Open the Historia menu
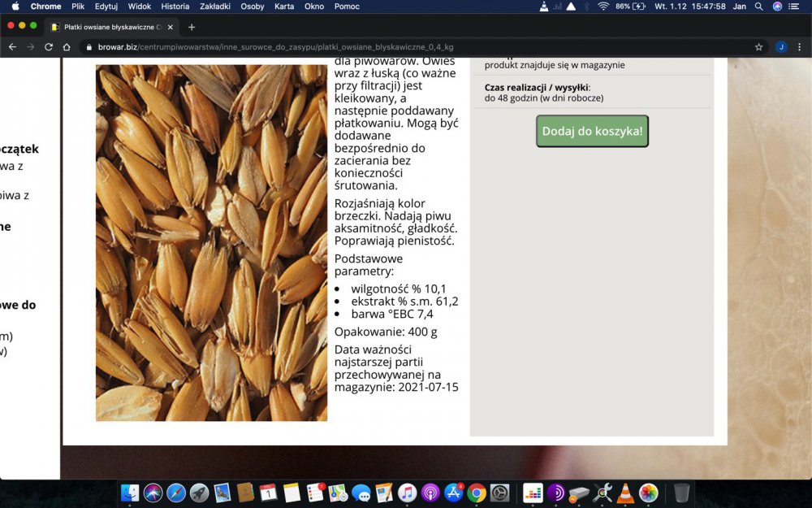The image size is (812, 508). (x=175, y=7)
